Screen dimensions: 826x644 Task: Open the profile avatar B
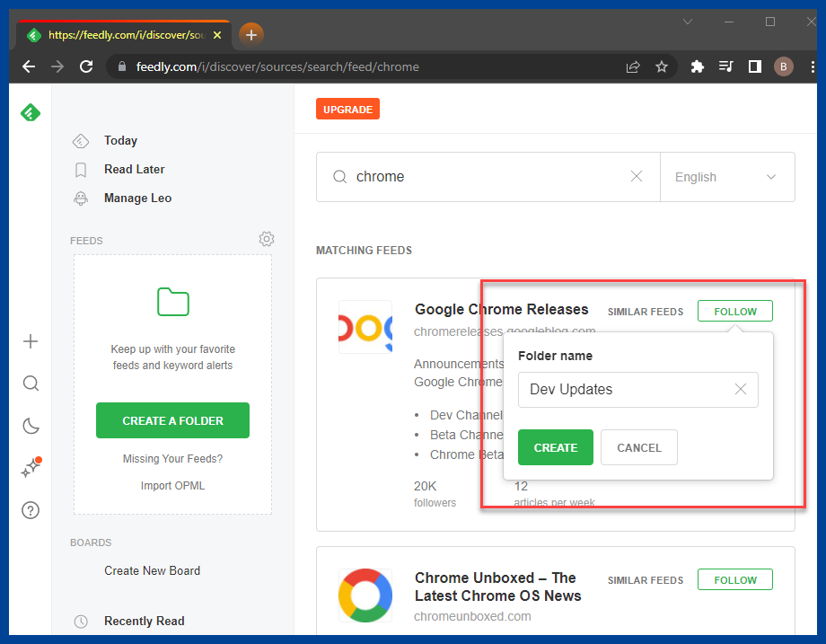pyautogui.click(x=783, y=66)
